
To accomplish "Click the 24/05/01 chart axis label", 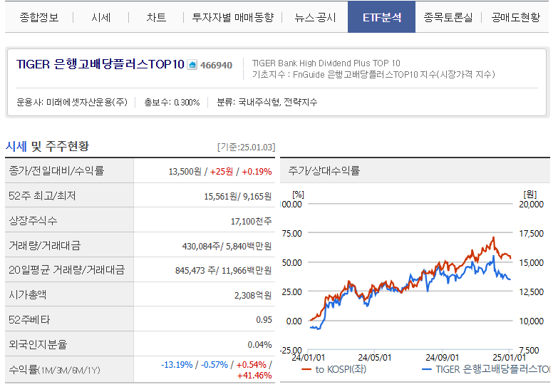I will [x=374, y=358].
